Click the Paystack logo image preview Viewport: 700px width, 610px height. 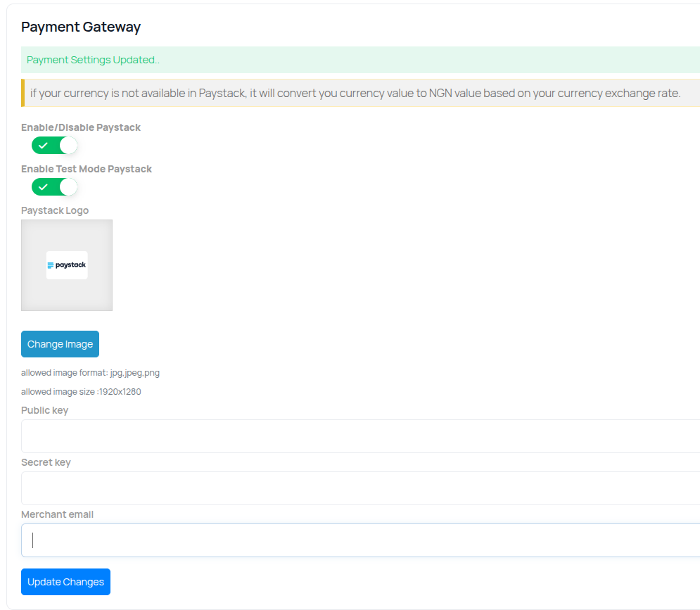[x=67, y=265]
